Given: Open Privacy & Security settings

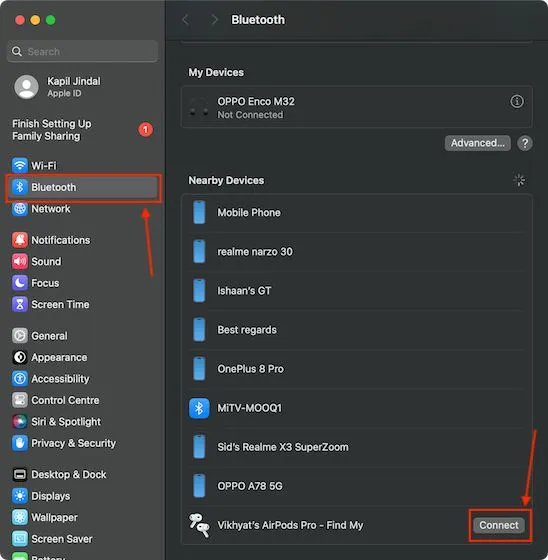Looking at the screenshot, I should [x=83, y=443].
